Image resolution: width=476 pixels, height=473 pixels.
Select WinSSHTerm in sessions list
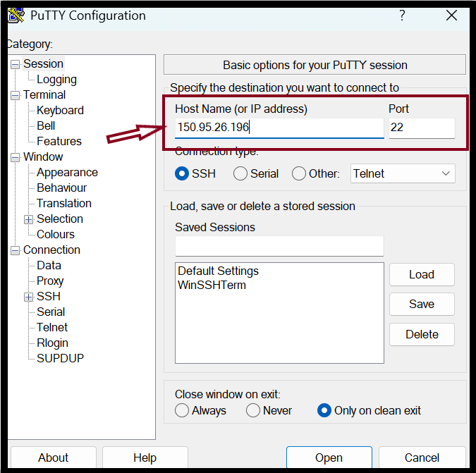(x=212, y=285)
